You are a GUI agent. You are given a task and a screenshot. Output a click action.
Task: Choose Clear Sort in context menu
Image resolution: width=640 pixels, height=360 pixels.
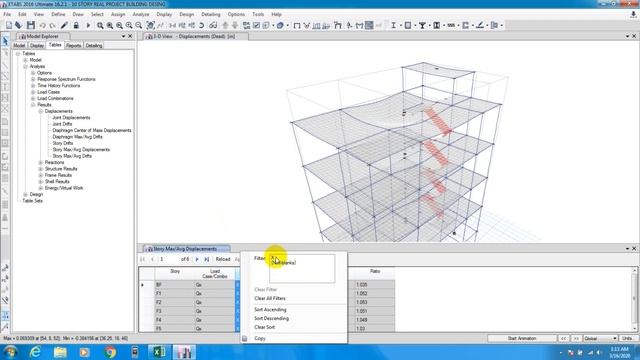(264, 327)
